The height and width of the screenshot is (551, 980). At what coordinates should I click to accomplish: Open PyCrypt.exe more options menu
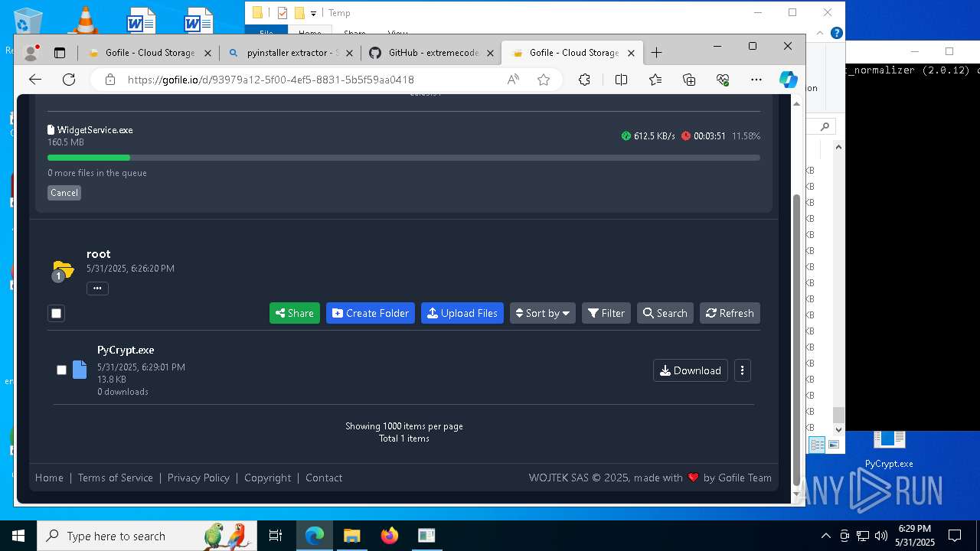pyautogui.click(x=742, y=370)
